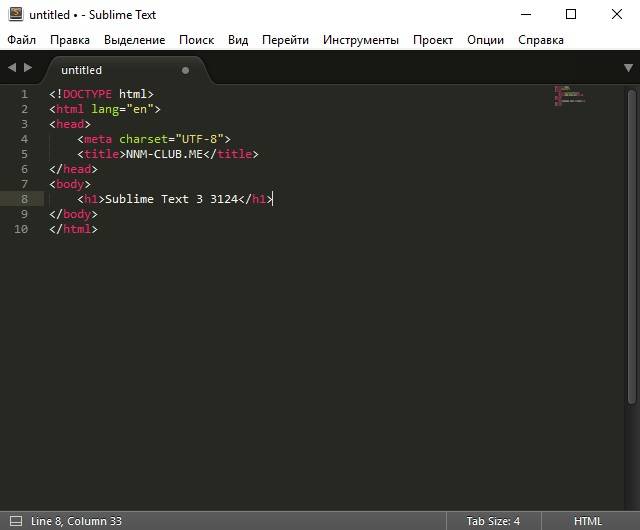Viewport: 640px width, 530px height.
Task: Open the Поиск menu
Action: [196, 40]
